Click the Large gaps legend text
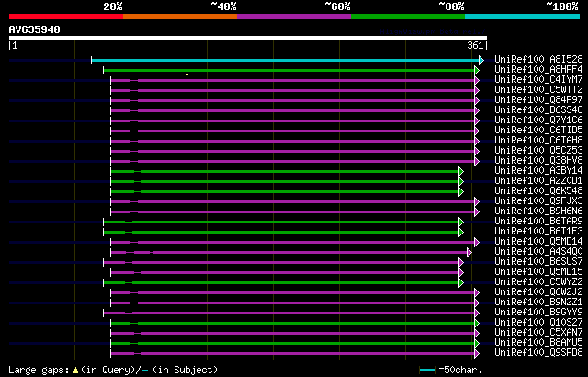The height and width of the screenshot is (377, 588). tap(40, 371)
